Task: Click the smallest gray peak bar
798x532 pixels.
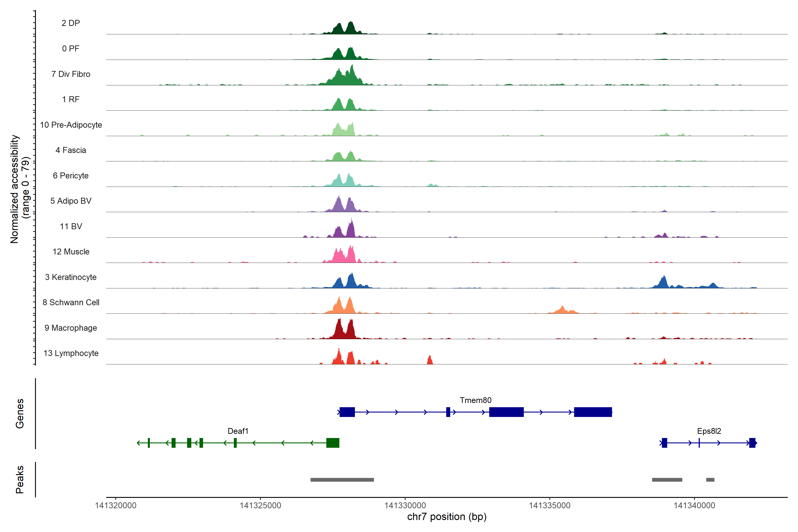Action: pos(710,480)
